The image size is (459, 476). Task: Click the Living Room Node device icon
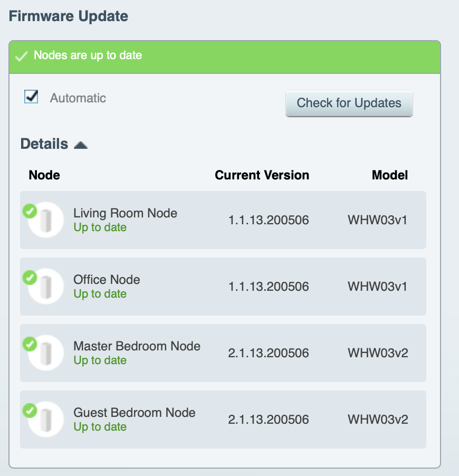click(46, 220)
